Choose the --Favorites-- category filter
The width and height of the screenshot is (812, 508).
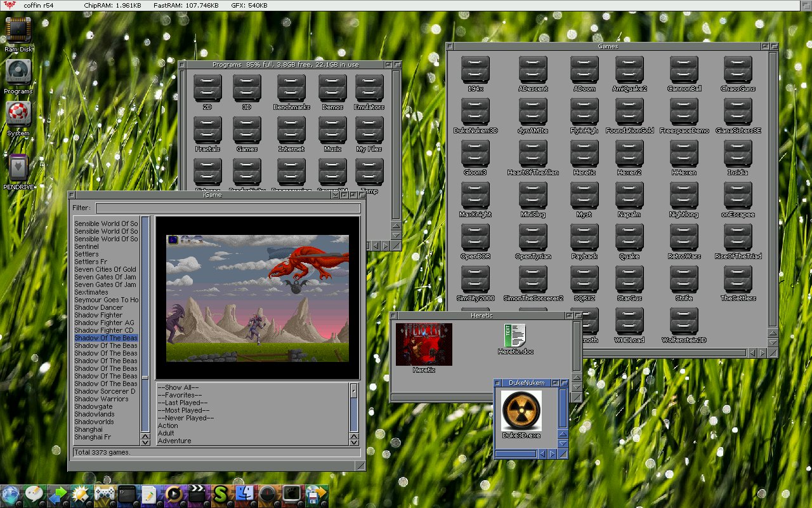point(178,395)
